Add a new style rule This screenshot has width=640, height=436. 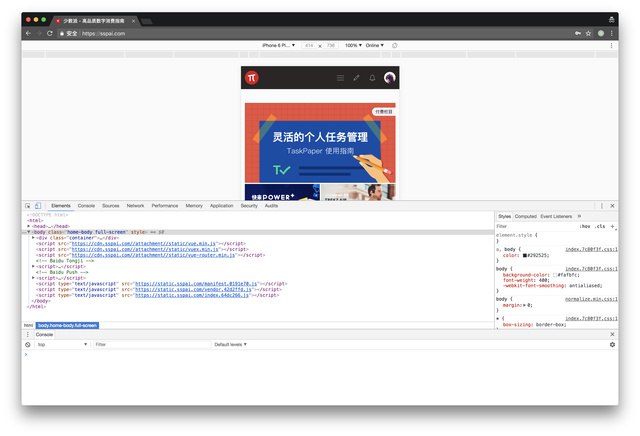pos(612,226)
